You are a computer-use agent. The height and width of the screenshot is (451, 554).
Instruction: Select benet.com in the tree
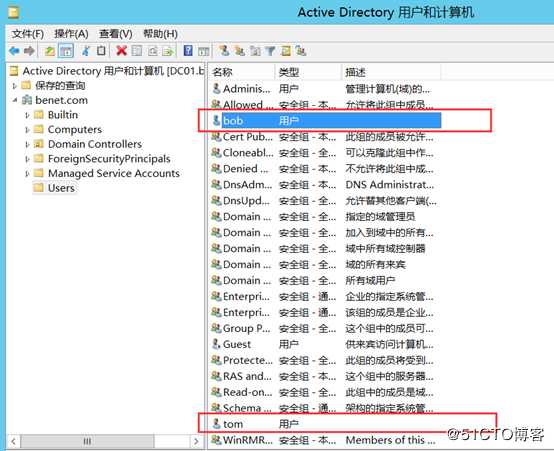click(55, 100)
